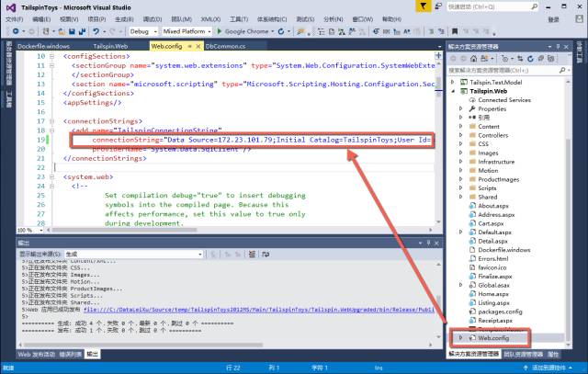Click the 登录 sign-in link
The image size is (588, 374).
(x=553, y=19)
